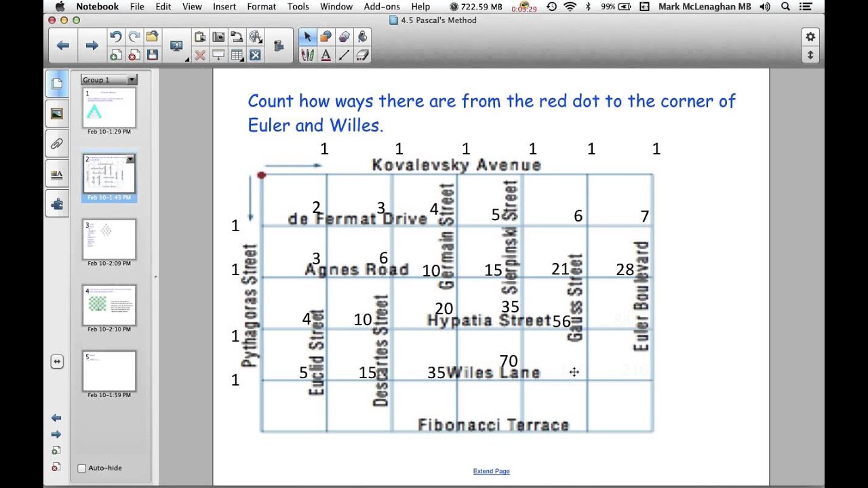Open page 2 thumbnail menu arrow
Viewport: 868px width, 488px height.
tap(130, 159)
